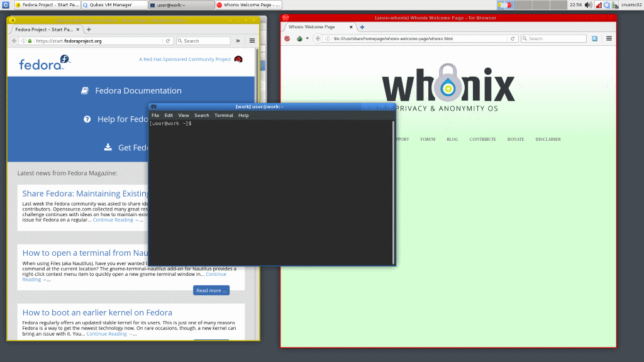This screenshot has height=362, width=644.
Task: Open the terminal File menu
Action: (x=155, y=116)
